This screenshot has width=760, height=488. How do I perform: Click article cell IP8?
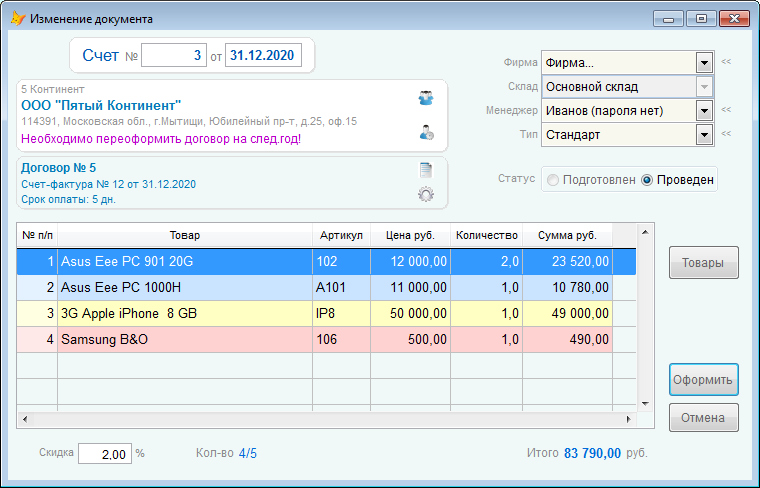point(341,314)
